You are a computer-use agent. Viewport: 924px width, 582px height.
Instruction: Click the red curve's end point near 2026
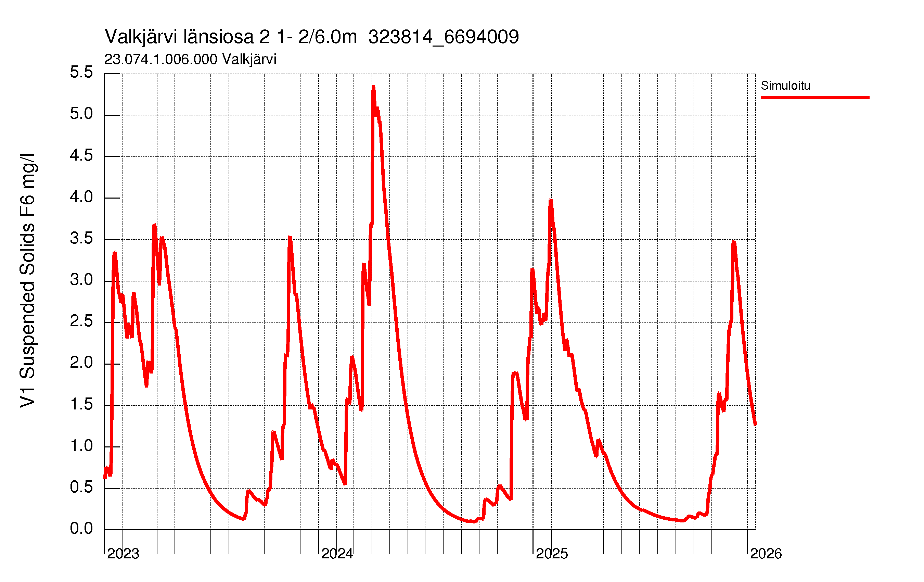(x=755, y=424)
